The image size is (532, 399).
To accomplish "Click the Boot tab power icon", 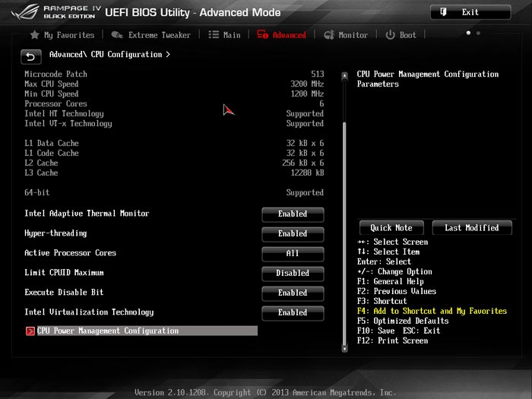I will pyautogui.click(x=391, y=35).
